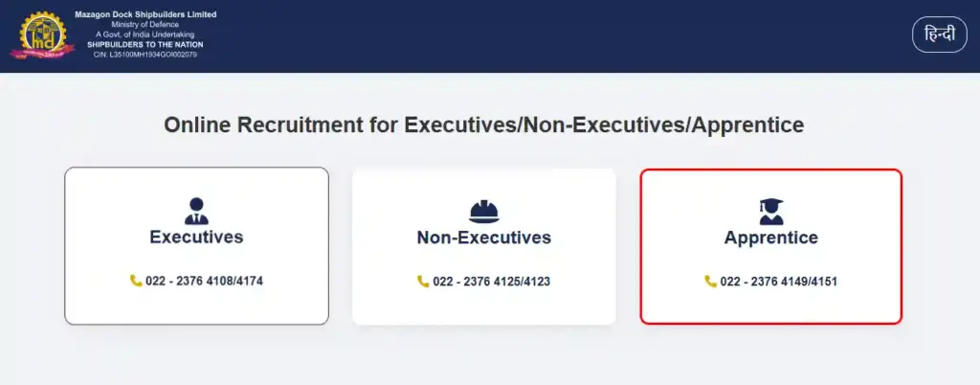Click the Apprentice graduate cap icon
This screenshot has height=385, width=980.
coord(770,211)
